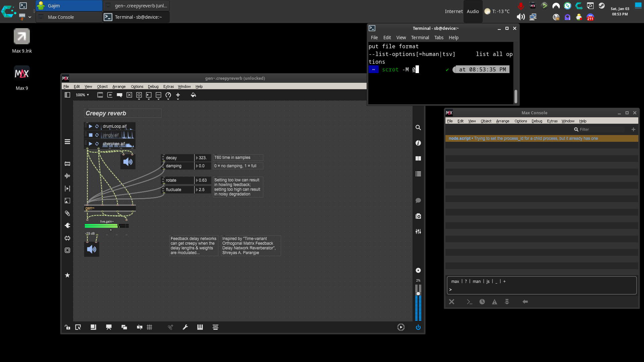Open the Arrange menu in gen~ patcher window
Image resolution: width=644 pixels, height=362 pixels.
click(x=119, y=86)
